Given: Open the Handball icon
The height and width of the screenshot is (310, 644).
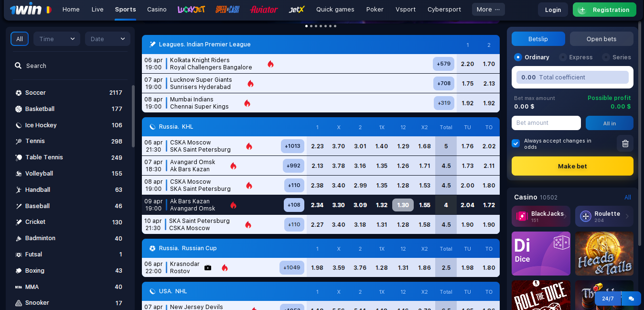Looking at the screenshot, I should point(19,190).
